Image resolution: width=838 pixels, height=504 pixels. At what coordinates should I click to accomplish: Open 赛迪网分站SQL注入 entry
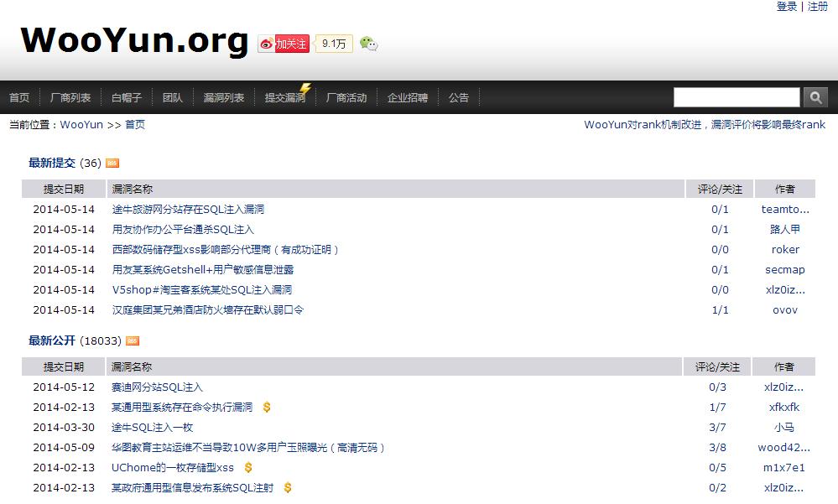pos(157,387)
